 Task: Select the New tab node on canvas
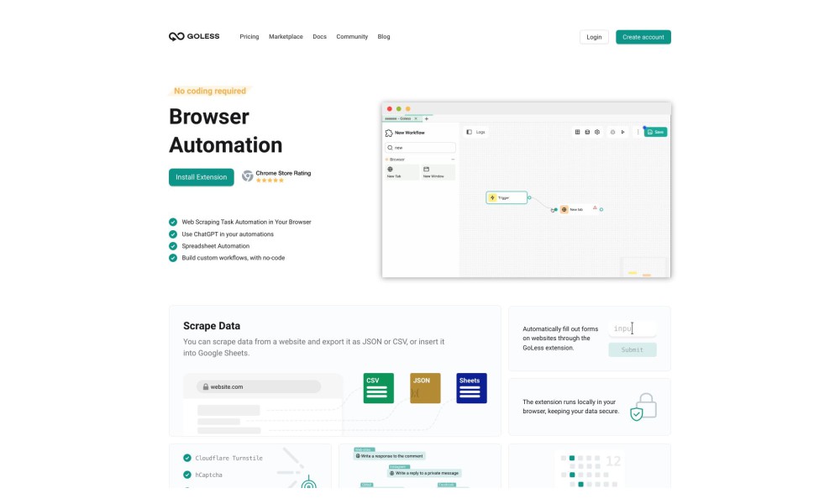(578, 209)
